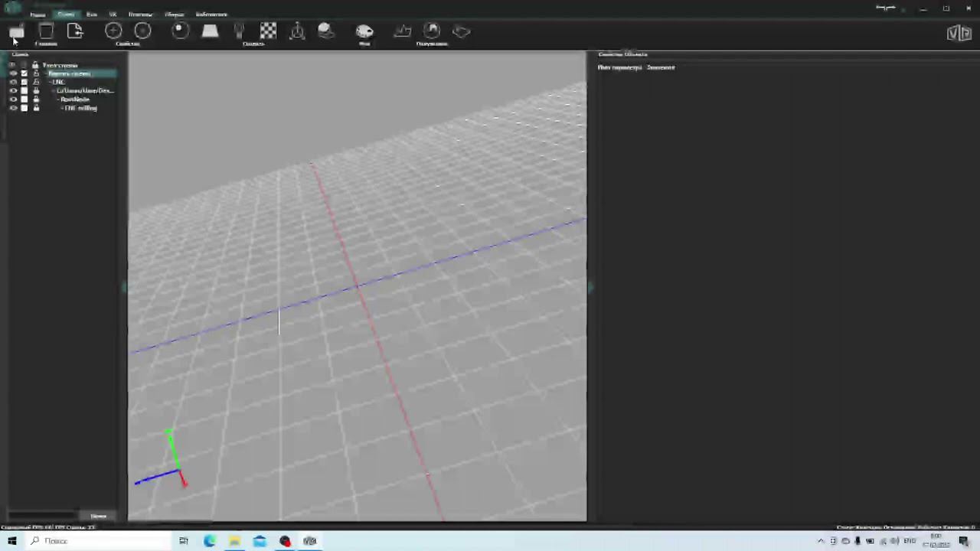Click the import file icon with arrow
Viewport: 980px width, 551px height.
(x=75, y=31)
